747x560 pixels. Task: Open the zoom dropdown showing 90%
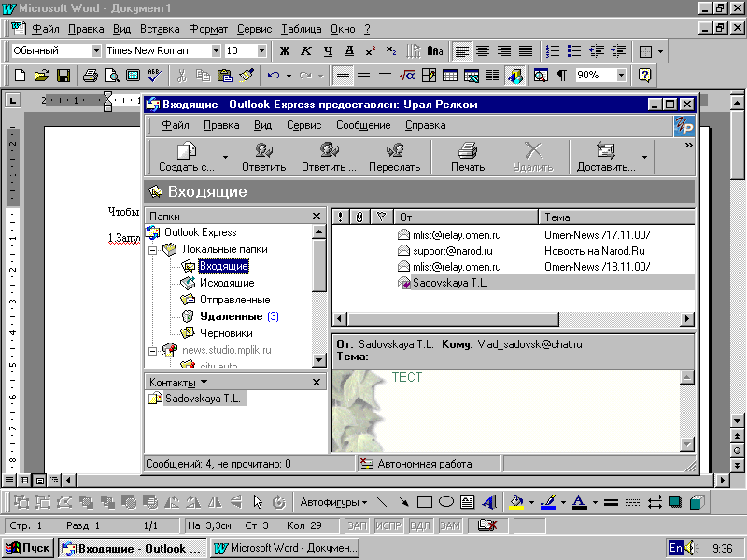coord(621,75)
